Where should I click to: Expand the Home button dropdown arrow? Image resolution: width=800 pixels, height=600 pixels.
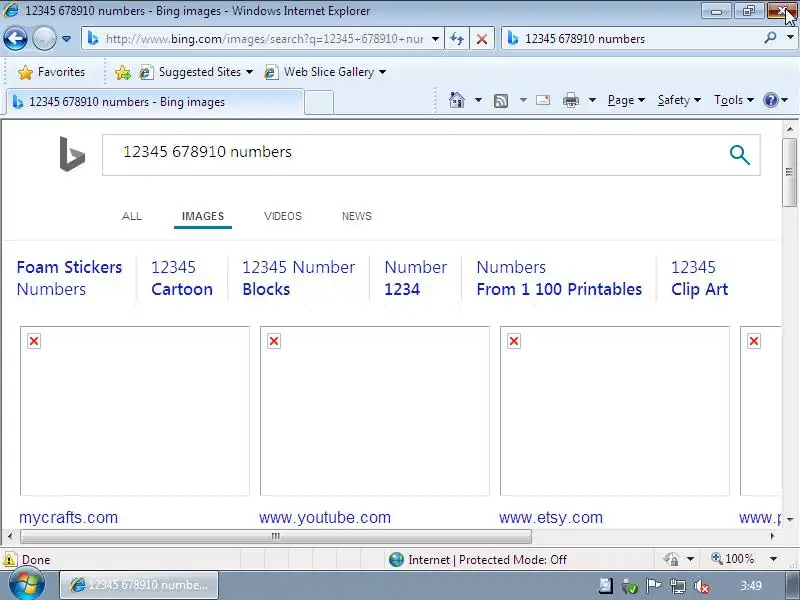point(478,100)
